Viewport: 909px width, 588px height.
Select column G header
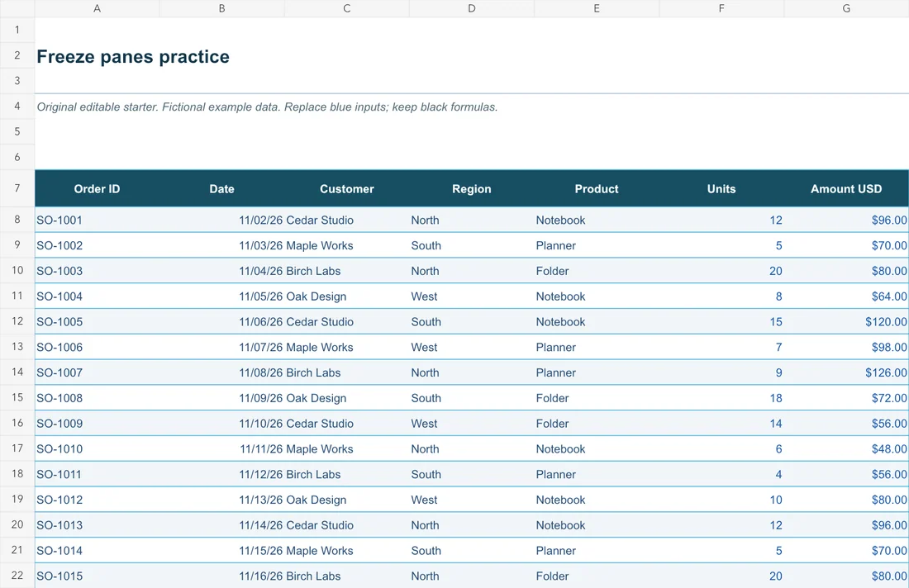[846, 9]
